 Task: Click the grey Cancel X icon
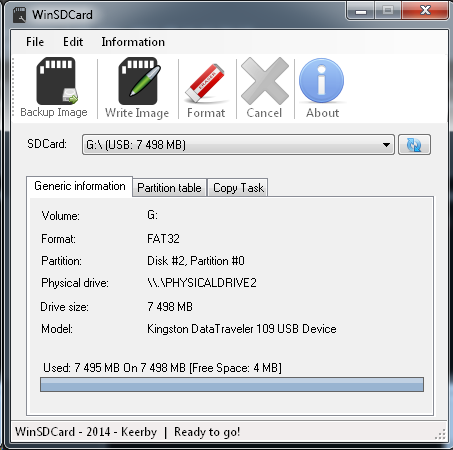point(265,81)
